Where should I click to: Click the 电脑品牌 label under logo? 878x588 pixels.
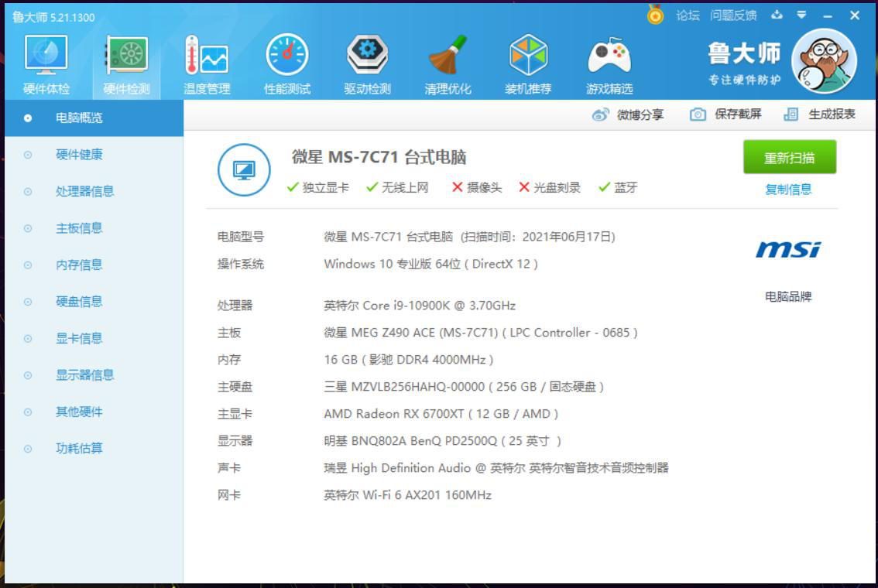pyautogui.click(x=788, y=296)
